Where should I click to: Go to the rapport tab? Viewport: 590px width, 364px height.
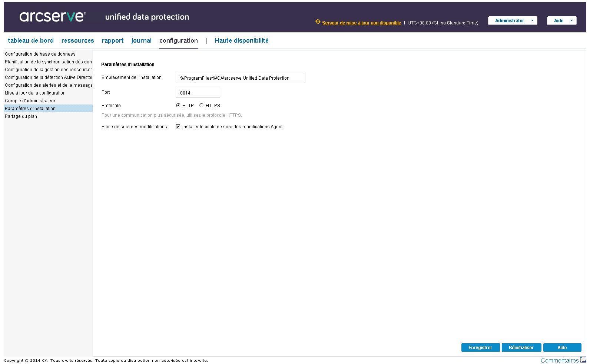pos(113,41)
